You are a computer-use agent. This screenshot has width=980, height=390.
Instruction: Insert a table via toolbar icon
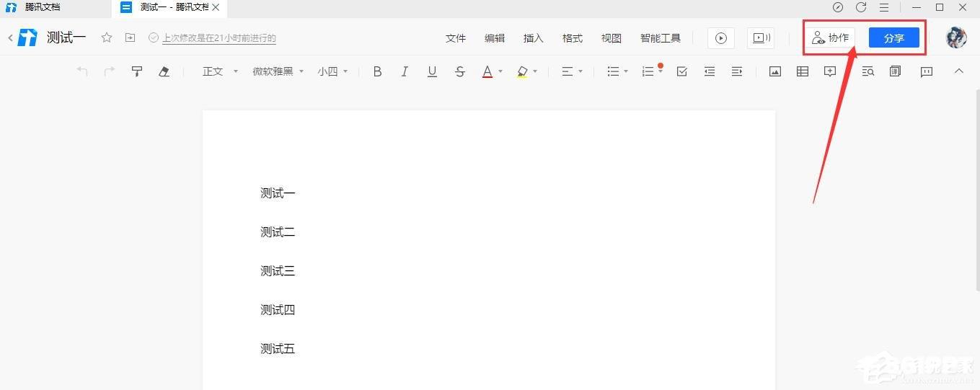tap(803, 71)
